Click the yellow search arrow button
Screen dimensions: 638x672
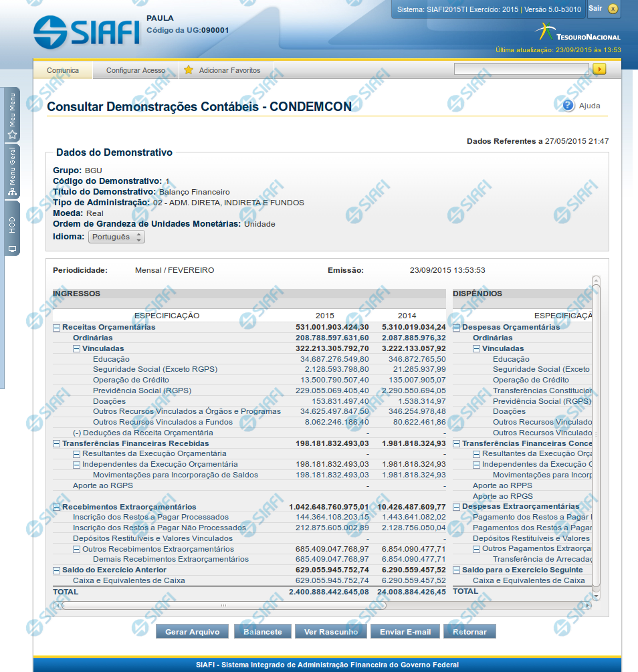[599, 69]
